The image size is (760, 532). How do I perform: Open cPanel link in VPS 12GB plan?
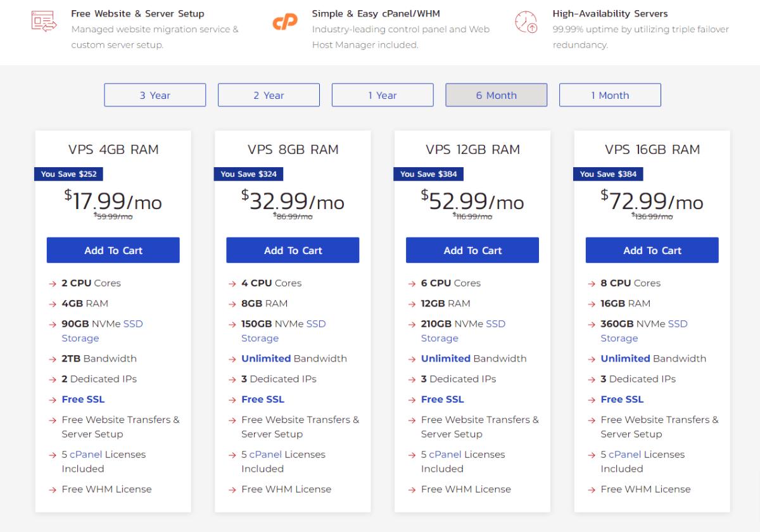point(445,454)
